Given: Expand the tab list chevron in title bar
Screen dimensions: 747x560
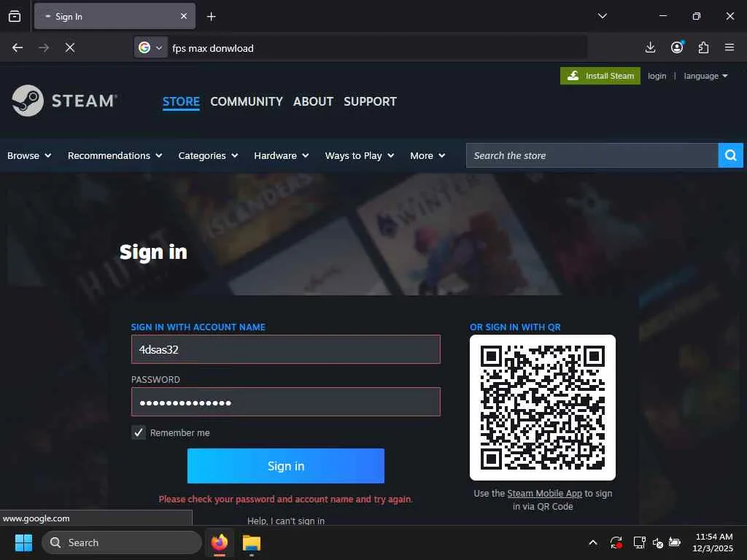Looking at the screenshot, I should 602,16.
